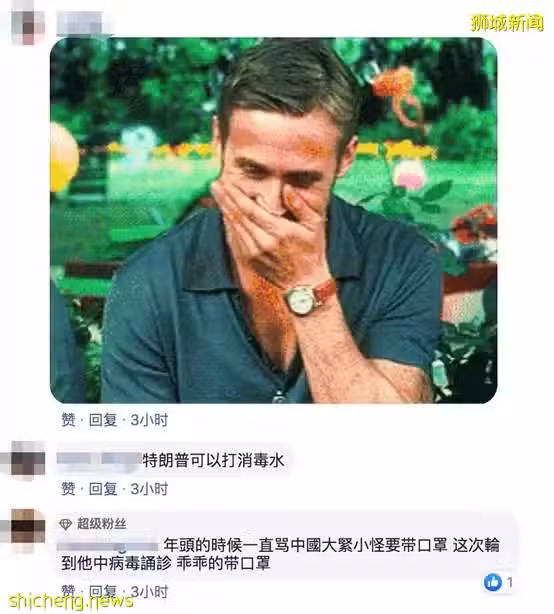Like the image comment with 赞
This screenshot has width=554, height=614.
pos(69,420)
